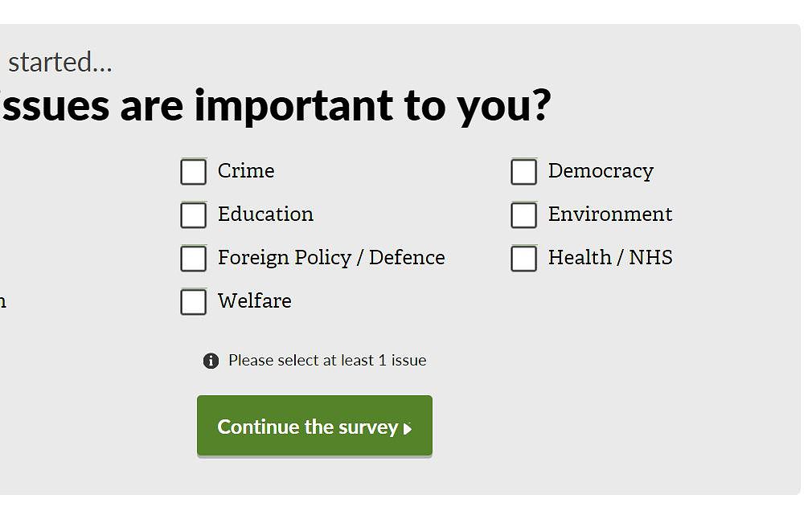Select the Welfare checkbox box
The width and height of the screenshot is (812, 531).
click(x=194, y=302)
